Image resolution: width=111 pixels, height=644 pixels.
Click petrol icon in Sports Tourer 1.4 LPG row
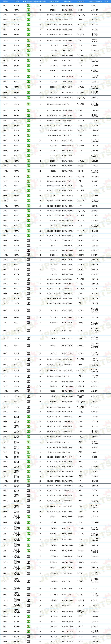pyautogui.click(x=28, y=517)
